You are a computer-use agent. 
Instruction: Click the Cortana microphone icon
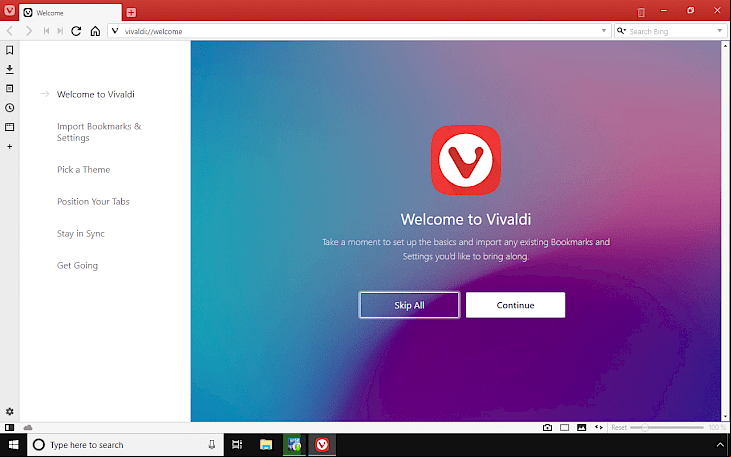(x=212, y=445)
